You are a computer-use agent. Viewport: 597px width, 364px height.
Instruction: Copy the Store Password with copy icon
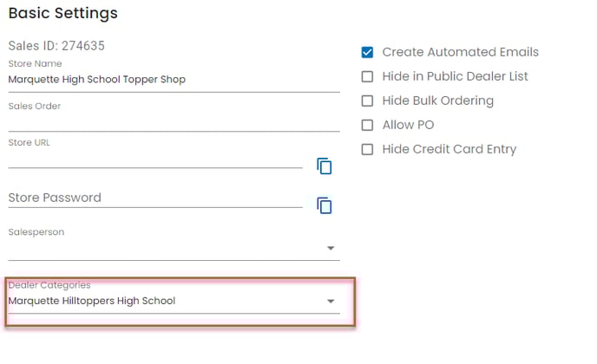point(325,205)
